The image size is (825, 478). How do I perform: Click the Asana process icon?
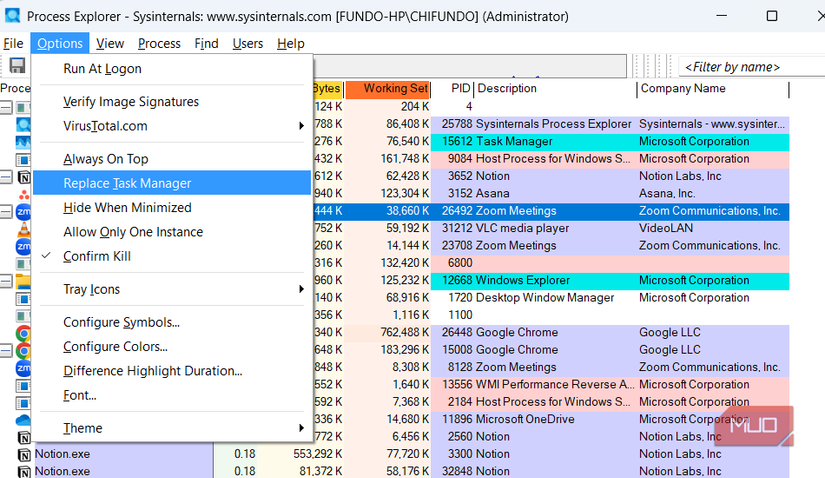pos(24,194)
